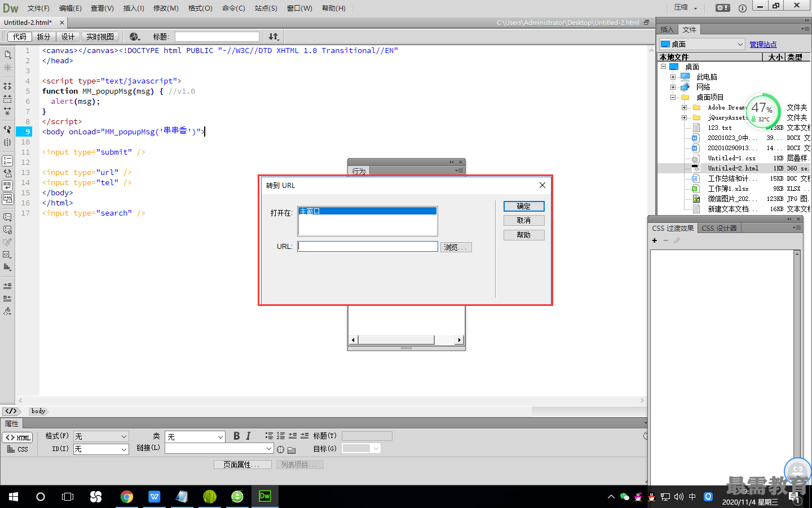The width and height of the screenshot is (812, 508).
Task: Open the File menu
Action: (38, 8)
